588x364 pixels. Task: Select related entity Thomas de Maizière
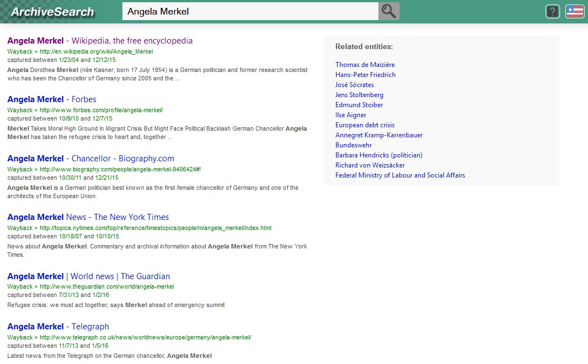tap(365, 65)
